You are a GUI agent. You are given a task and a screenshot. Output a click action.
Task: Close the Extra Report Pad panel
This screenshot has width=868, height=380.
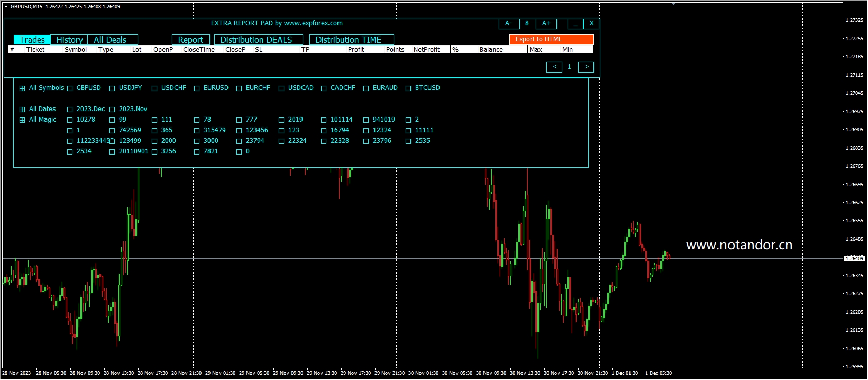(x=591, y=24)
